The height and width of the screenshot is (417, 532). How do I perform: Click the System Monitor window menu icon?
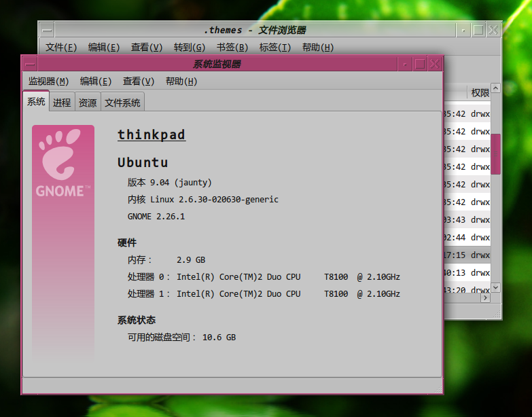(x=30, y=64)
